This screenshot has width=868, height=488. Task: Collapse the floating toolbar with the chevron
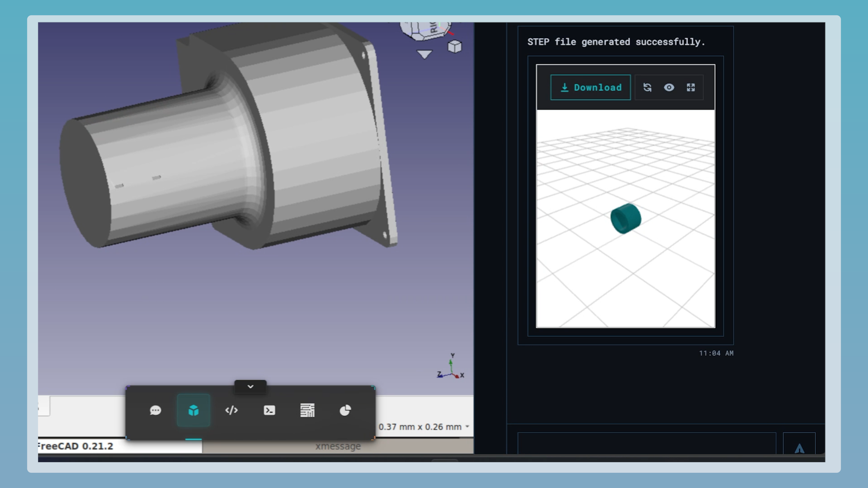click(250, 387)
